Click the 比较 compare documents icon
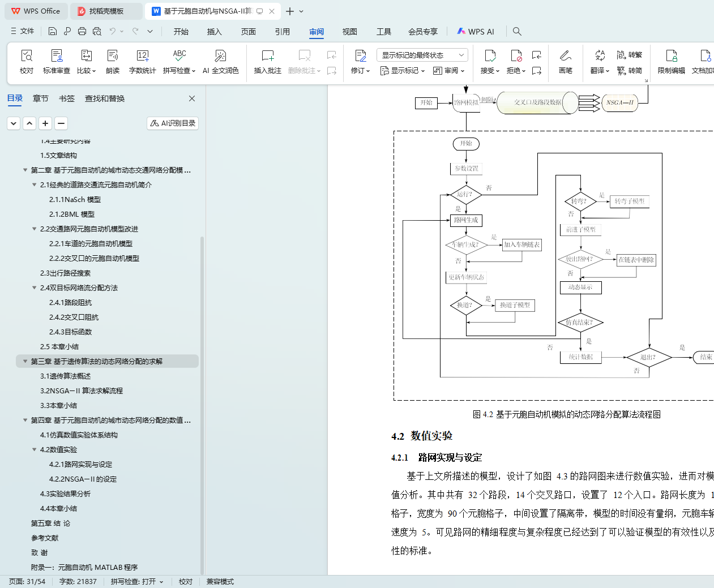 [86, 55]
